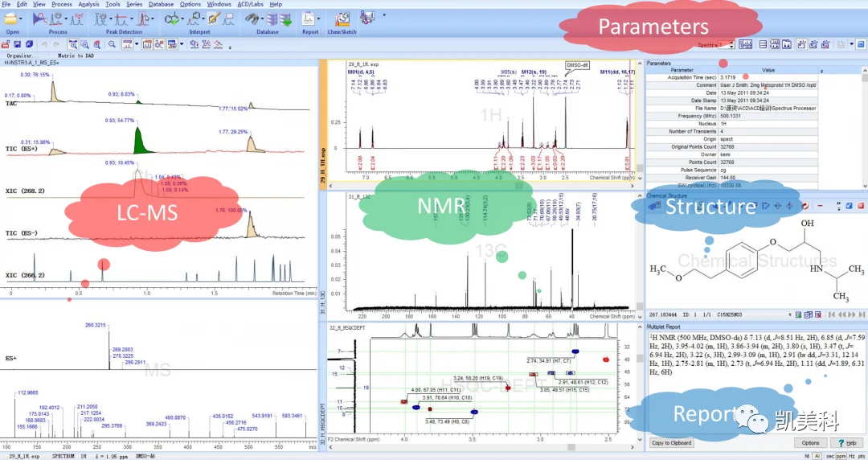Toggle pts units in the status bar
868x460 pixels.
861,456
